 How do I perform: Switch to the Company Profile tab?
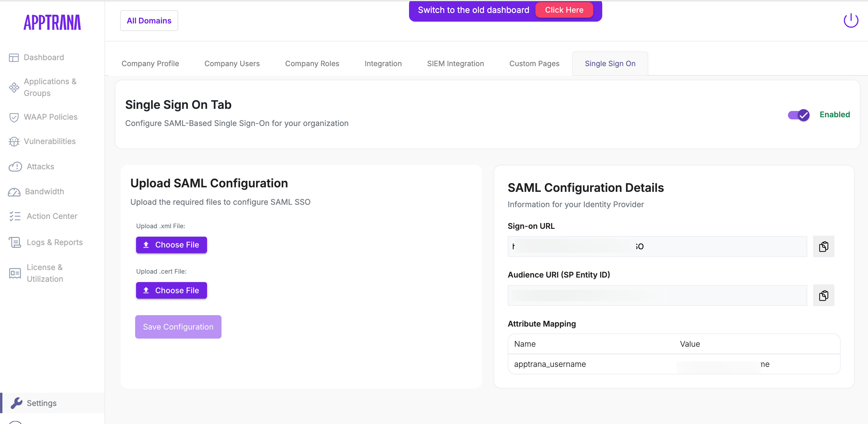tap(150, 64)
